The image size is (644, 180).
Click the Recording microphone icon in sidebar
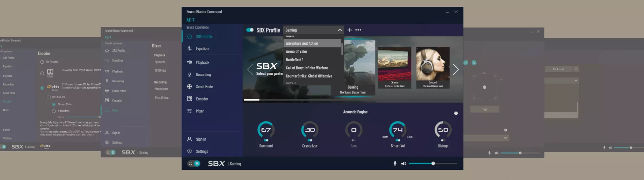click(189, 74)
